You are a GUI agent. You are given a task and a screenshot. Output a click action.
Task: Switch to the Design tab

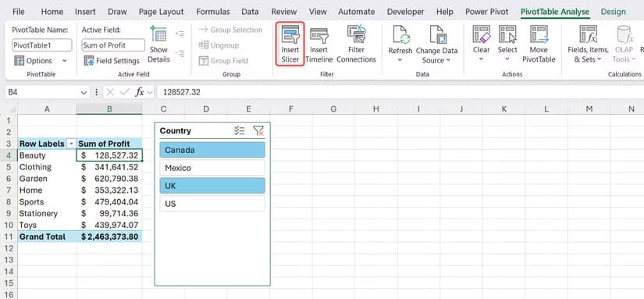614,12
